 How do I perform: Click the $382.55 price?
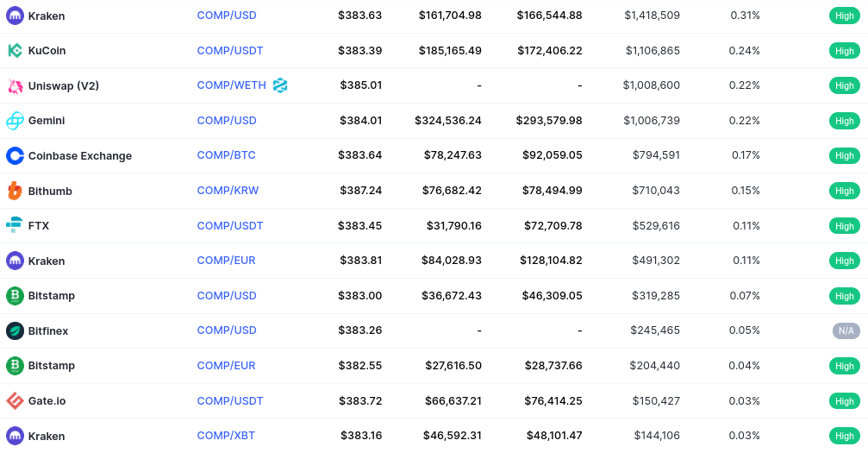360,366
